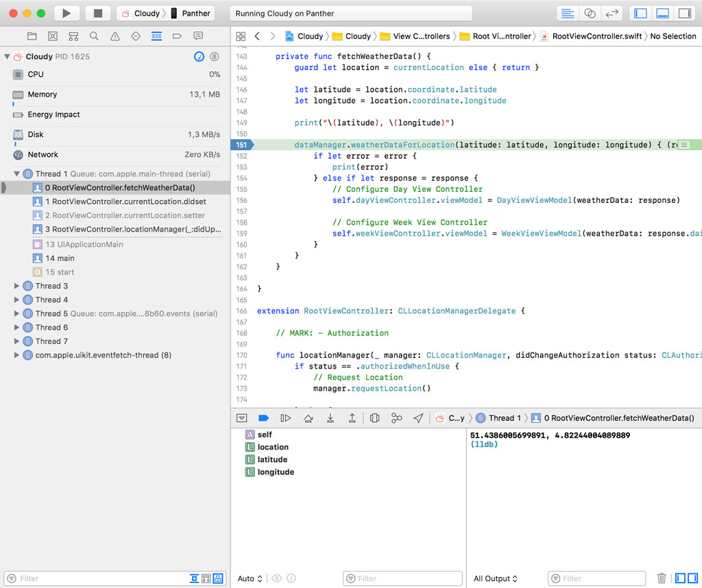Switch to the All Output console dropdown
This screenshot has height=588, width=702.
pyautogui.click(x=494, y=578)
